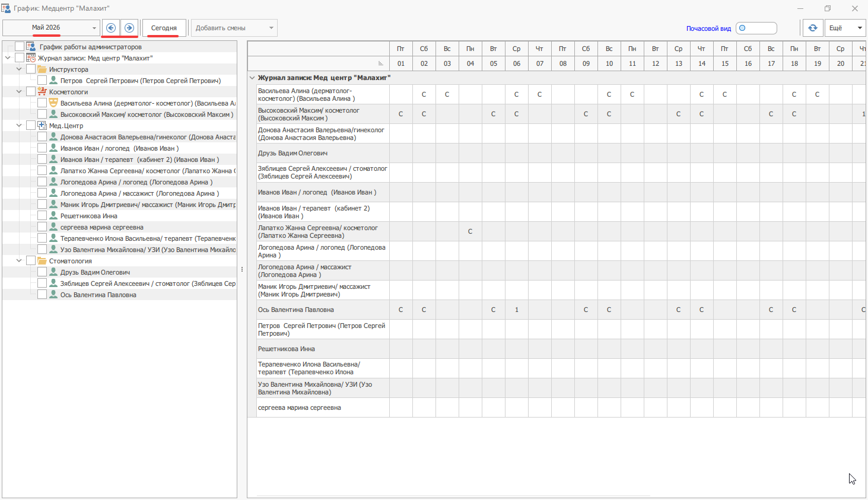Select Лапатко Жанна Сергеевна in the tree
Image resolution: width=868 pixels, height=500 pixels.
click(148, 171)
